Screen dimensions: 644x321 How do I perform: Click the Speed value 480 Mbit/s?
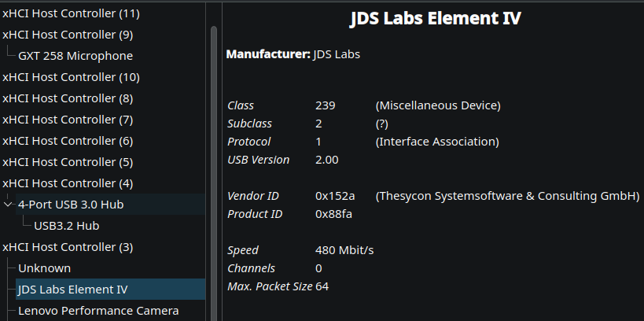coord(344,250)
